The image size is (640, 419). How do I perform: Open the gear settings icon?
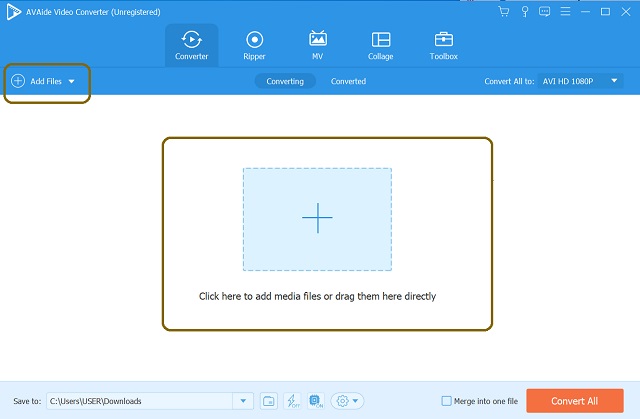coord(342,401)
